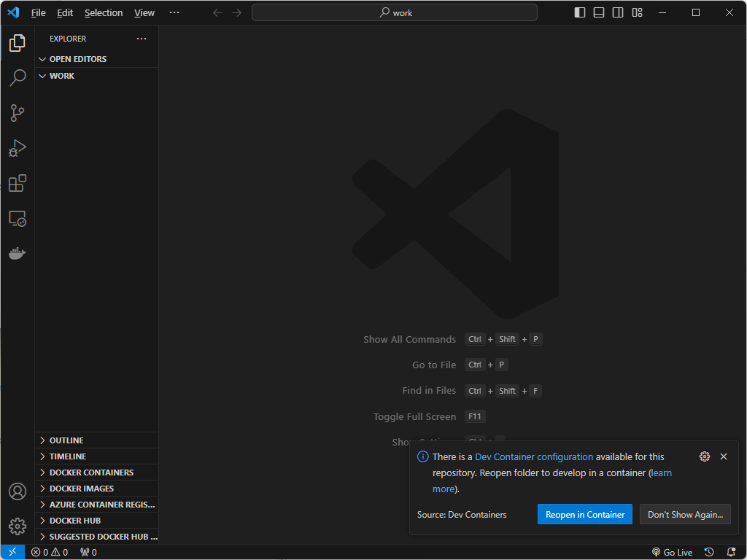Open the Docker view
This screenshot has height=560, width=747.
18,253
